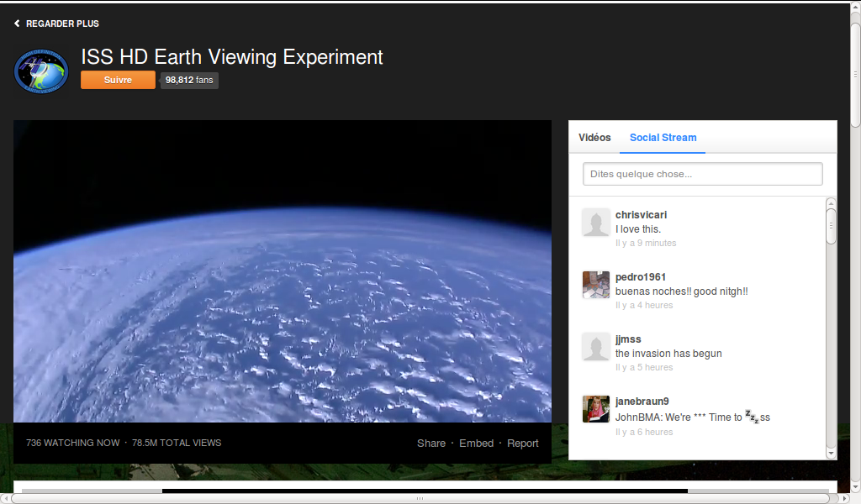Click the chrisvicari username

click(641, 215)
